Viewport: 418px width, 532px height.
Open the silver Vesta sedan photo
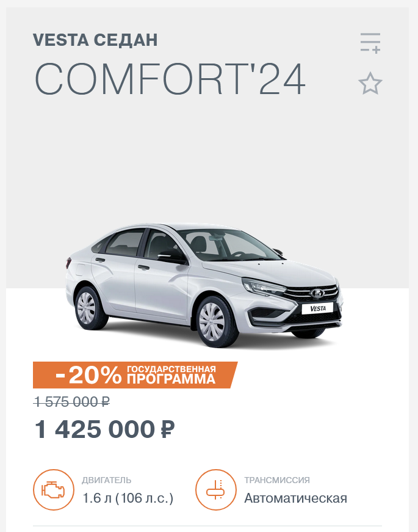pos(204,285)
